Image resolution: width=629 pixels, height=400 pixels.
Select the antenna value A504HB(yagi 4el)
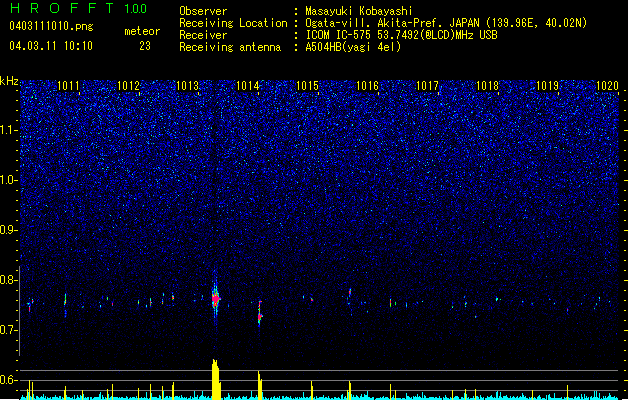353,47
